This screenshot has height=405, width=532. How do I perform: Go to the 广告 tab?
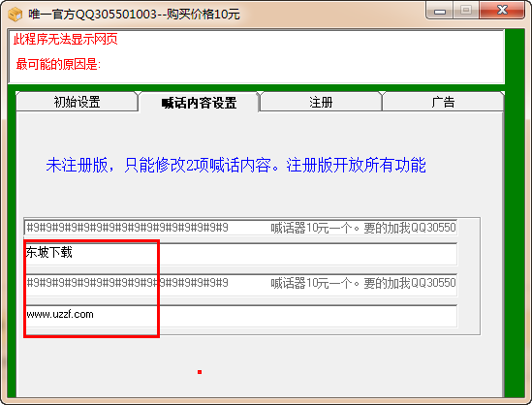[443, 102]
